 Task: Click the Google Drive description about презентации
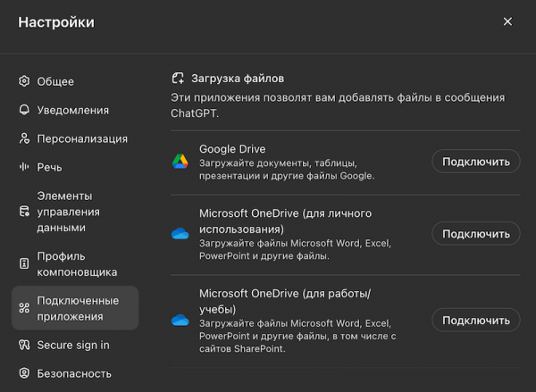tap(287, 170)
